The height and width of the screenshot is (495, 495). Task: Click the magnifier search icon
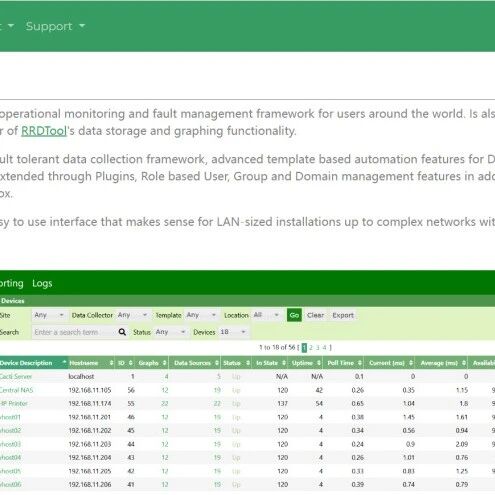tap(122, 332)
